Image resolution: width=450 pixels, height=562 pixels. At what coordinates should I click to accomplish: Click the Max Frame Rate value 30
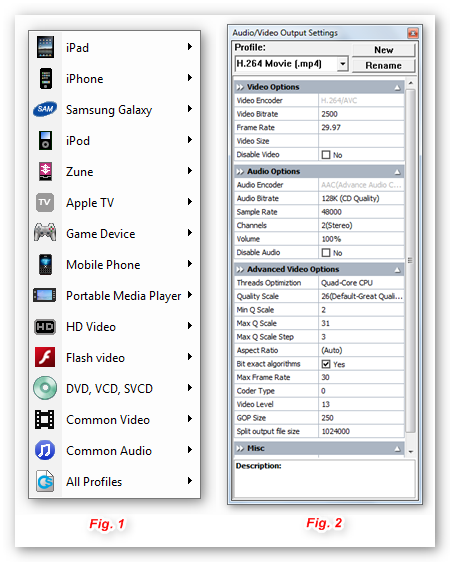click(x=361, y=377)
